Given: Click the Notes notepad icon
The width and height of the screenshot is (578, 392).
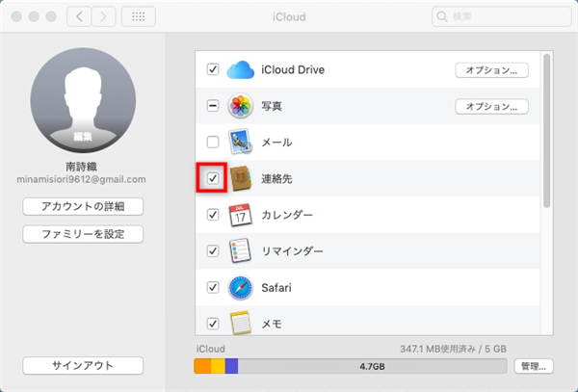Looking at the screenshot, I should [x=240, y=323].
